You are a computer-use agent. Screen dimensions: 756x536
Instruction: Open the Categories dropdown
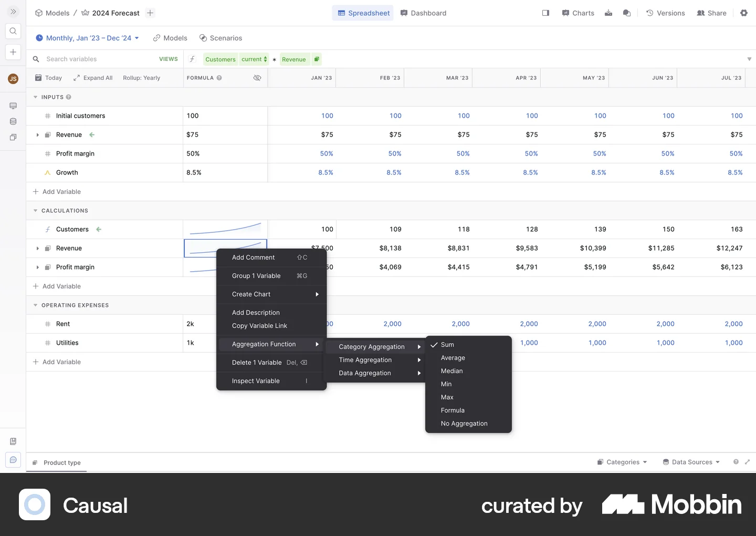pos(622,462)
